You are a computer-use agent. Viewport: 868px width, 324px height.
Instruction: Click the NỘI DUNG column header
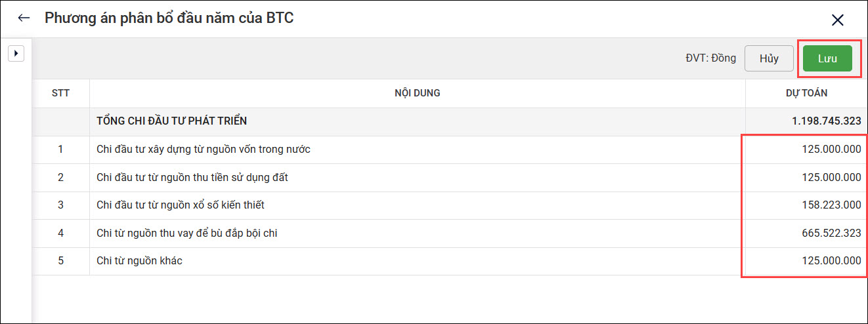click(417, 93)
